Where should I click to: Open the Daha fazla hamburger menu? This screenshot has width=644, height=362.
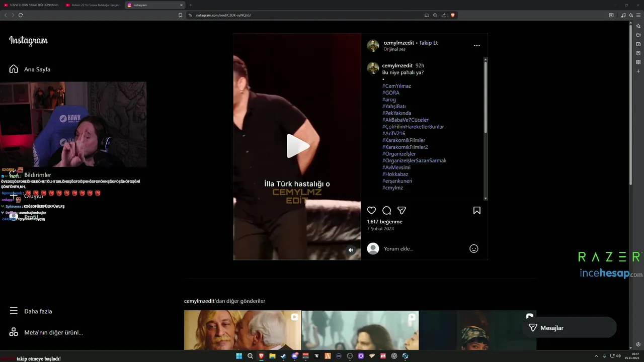click(x=31, y=311)
